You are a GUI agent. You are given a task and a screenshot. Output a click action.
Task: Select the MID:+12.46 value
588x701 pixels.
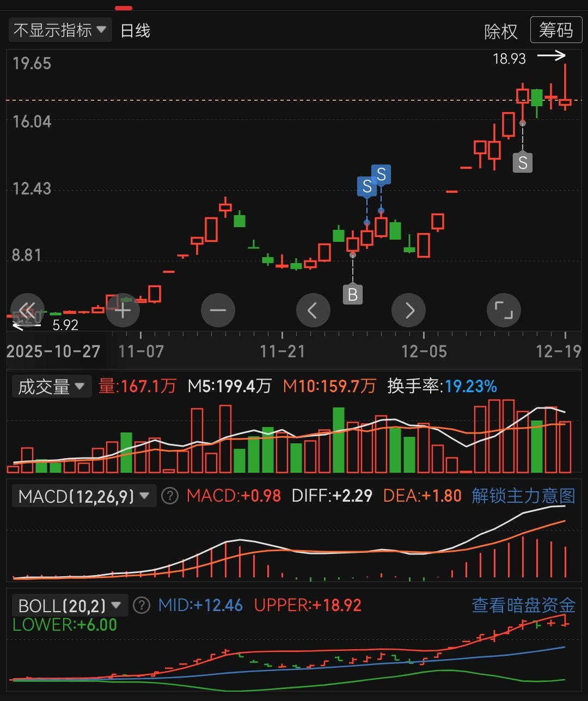point(200,605)
